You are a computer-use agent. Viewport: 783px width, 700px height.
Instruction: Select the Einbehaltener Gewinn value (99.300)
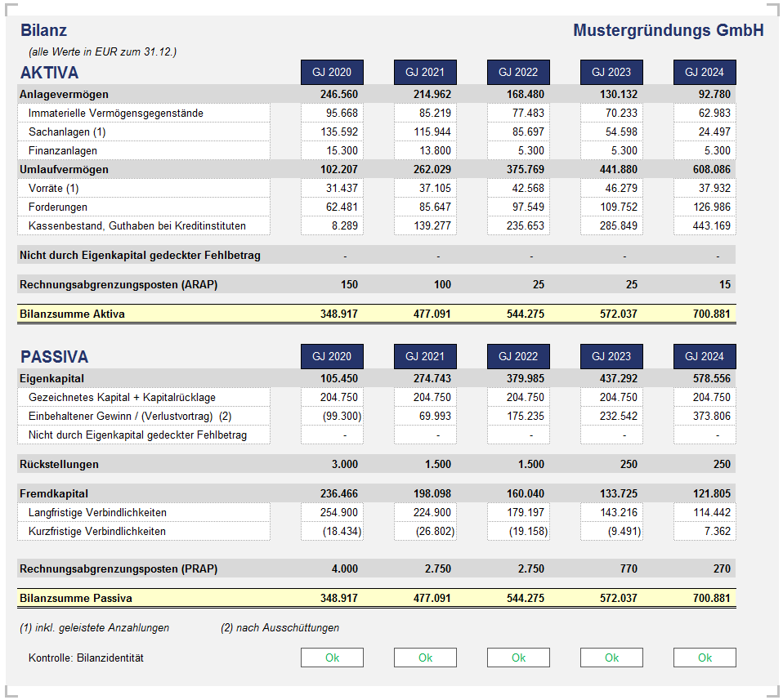(332, 416)
